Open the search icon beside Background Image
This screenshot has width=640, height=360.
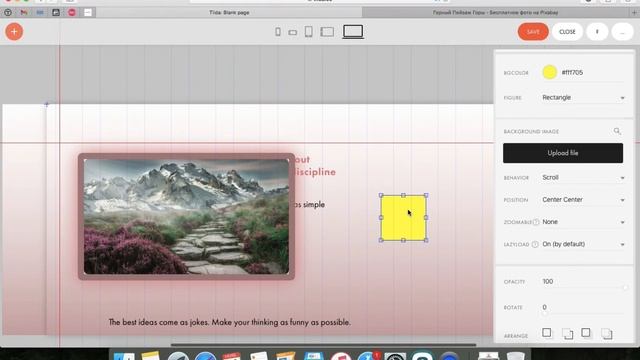617,131
